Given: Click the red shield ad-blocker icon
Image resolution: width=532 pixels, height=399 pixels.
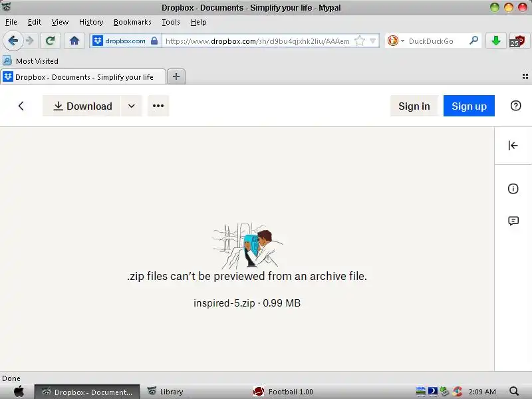Looking at the screenshot, I should pyautogui.click(x=518, y=41).
